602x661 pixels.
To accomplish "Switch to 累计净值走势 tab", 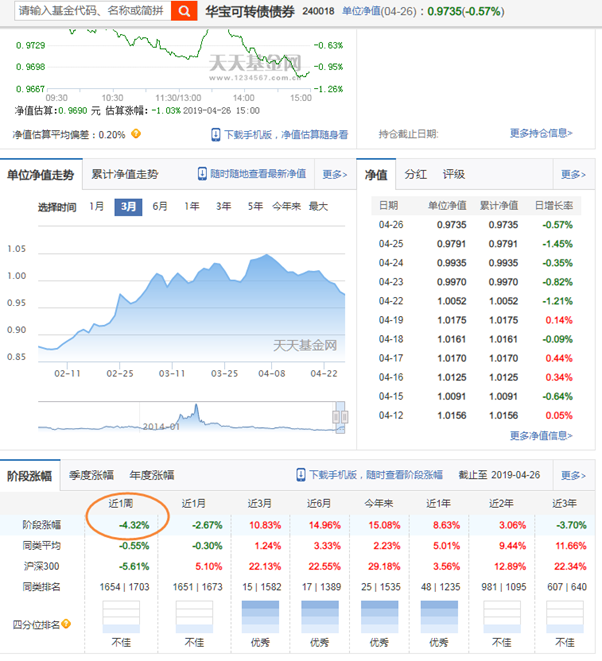I will [125, 174].
